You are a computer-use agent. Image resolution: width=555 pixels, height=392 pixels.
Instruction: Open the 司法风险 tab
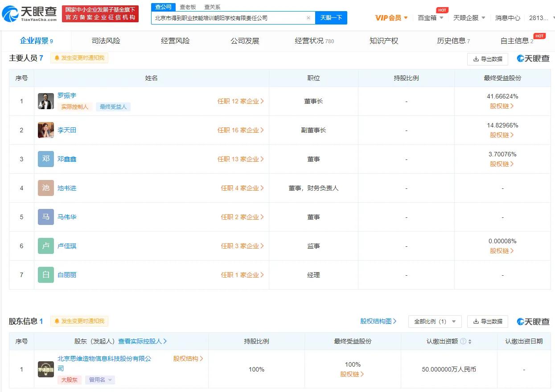106,41
